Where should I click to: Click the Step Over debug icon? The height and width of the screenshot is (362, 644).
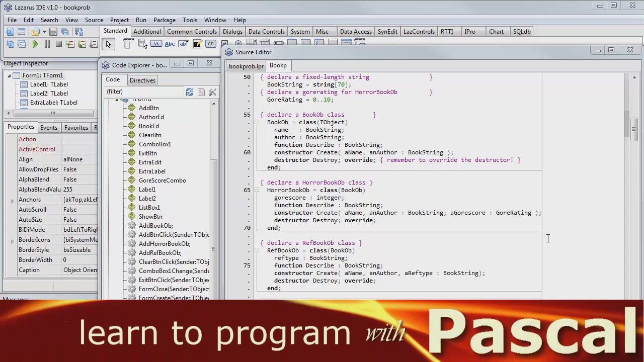click(82, 44)
